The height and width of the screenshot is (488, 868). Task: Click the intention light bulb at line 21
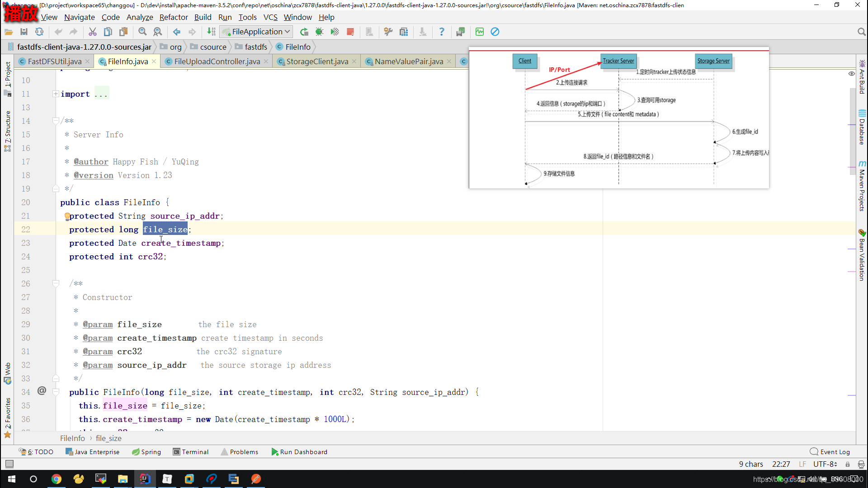click(66, 216)
